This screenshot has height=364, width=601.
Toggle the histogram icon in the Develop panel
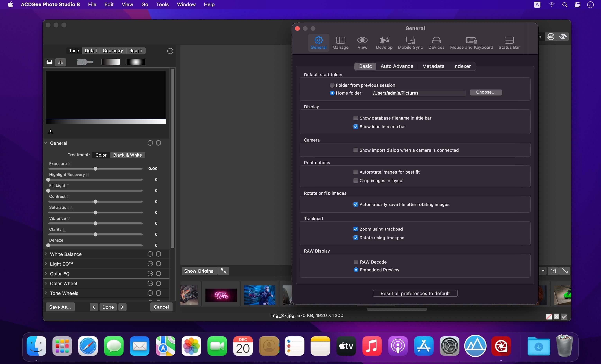pyautogui.click(x=49, y=62)
